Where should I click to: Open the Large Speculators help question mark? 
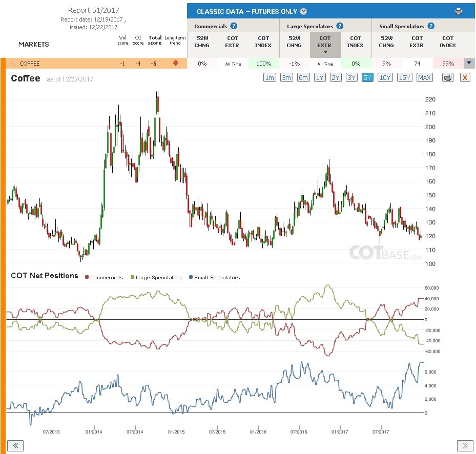[x=340, y=26]
